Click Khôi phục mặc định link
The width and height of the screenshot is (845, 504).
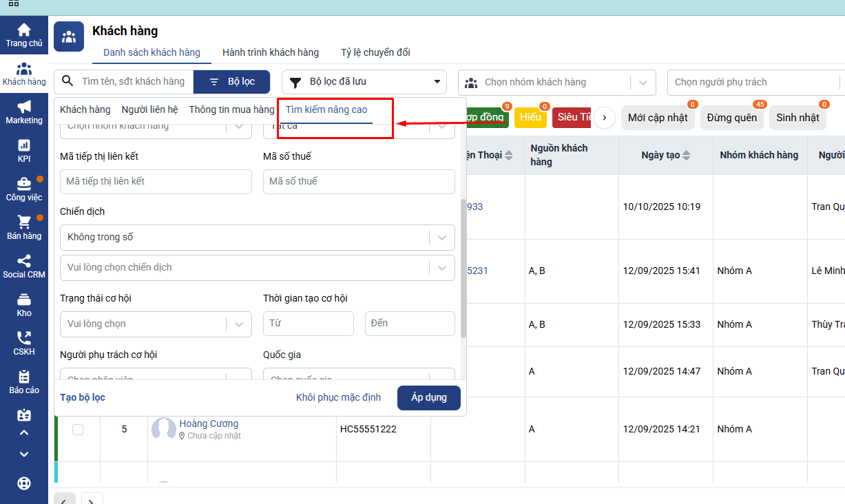[x=338, y=397]
